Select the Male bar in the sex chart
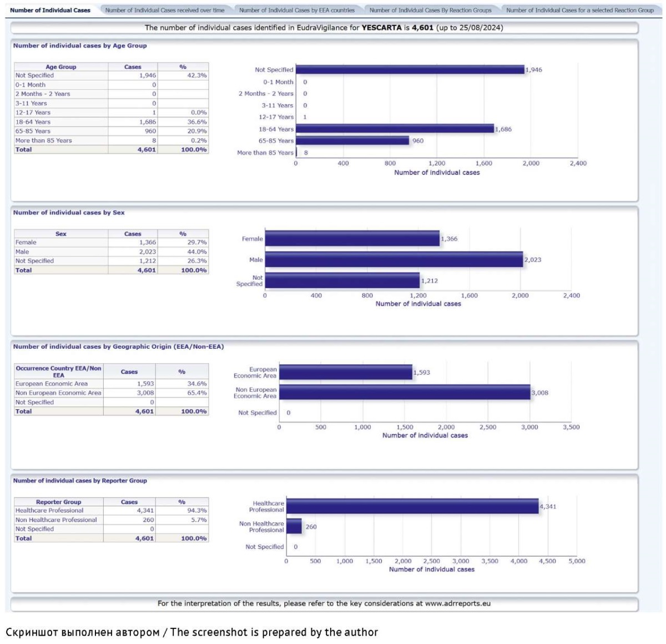The image size is (666, 644). click(394, 259)
